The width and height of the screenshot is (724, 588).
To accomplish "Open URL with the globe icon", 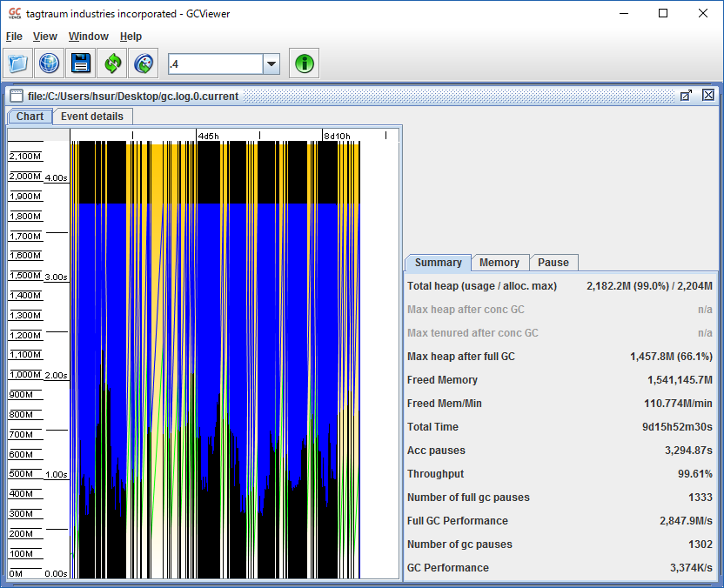I will pos(50,63).
